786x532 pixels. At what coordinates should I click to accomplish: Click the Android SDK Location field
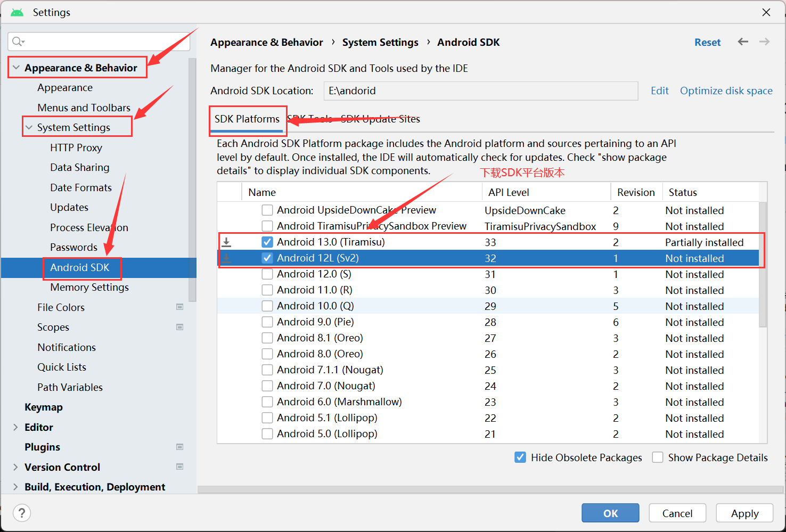[481, 91]
